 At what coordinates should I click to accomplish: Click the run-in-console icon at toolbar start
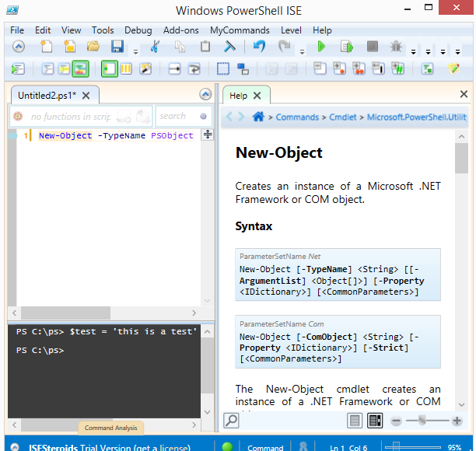pos(18,69)
